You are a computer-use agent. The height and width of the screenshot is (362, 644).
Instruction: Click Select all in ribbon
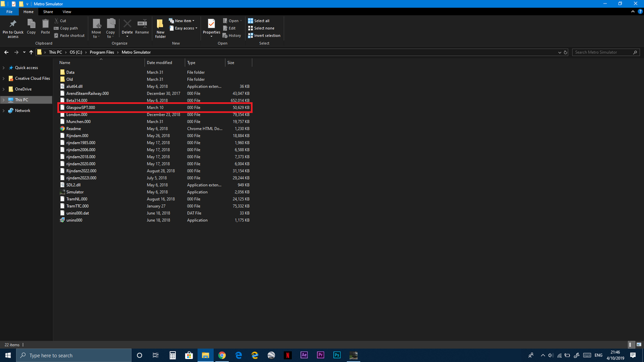coord(259,21)
